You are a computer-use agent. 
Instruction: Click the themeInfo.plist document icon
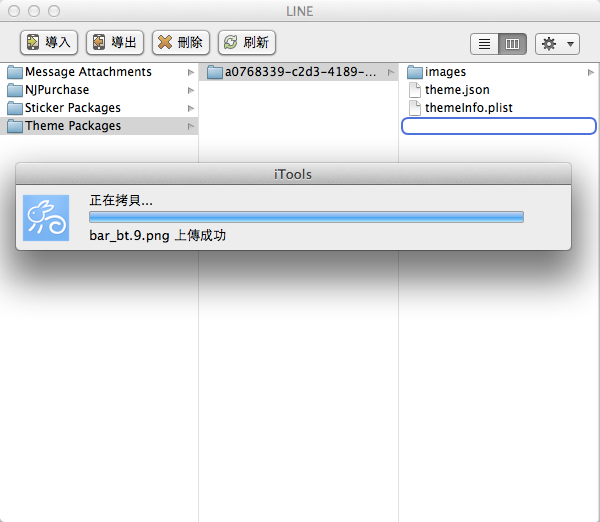click(415, 108)
